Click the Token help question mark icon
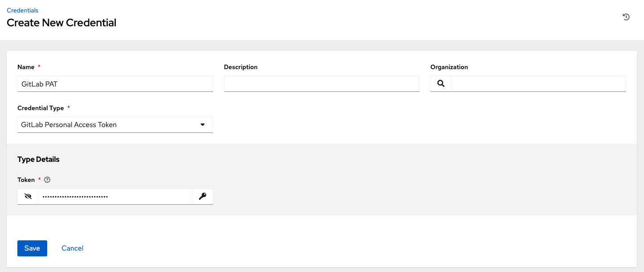This screenshot has height=272, width=644. pyautogui.click(x=48, y=180)
